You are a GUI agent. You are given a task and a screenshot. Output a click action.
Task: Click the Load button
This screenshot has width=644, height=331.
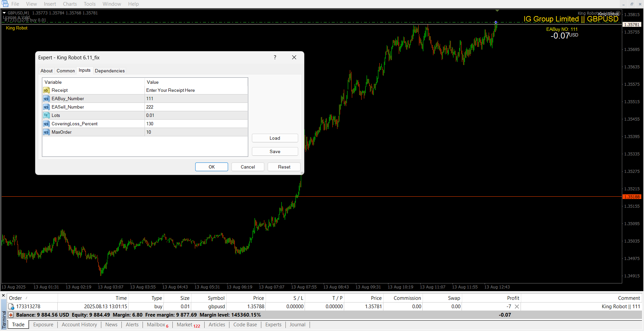pyautogui.click(x=275, y=138)
